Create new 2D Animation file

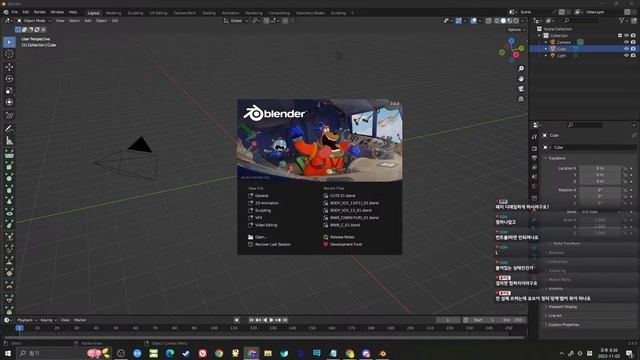(x=263, y=203)
